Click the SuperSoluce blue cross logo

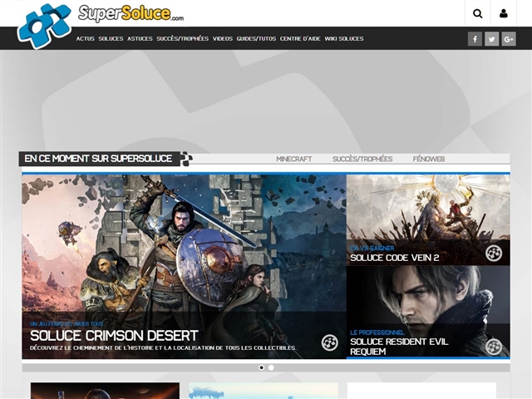coord(44,26)
